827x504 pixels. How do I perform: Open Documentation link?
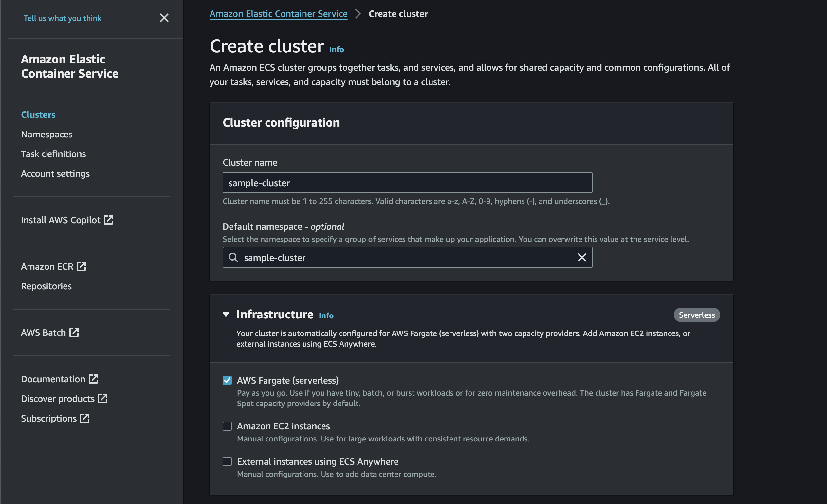pos(59,379)
